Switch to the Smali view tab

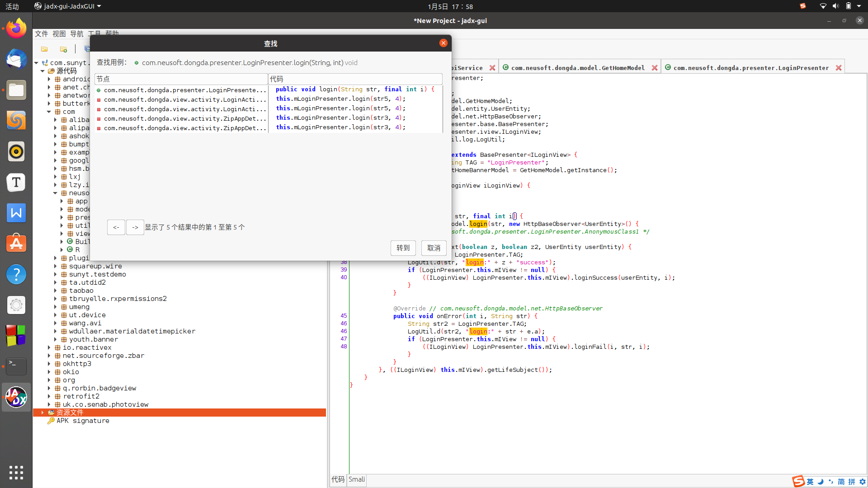(357, 479)
